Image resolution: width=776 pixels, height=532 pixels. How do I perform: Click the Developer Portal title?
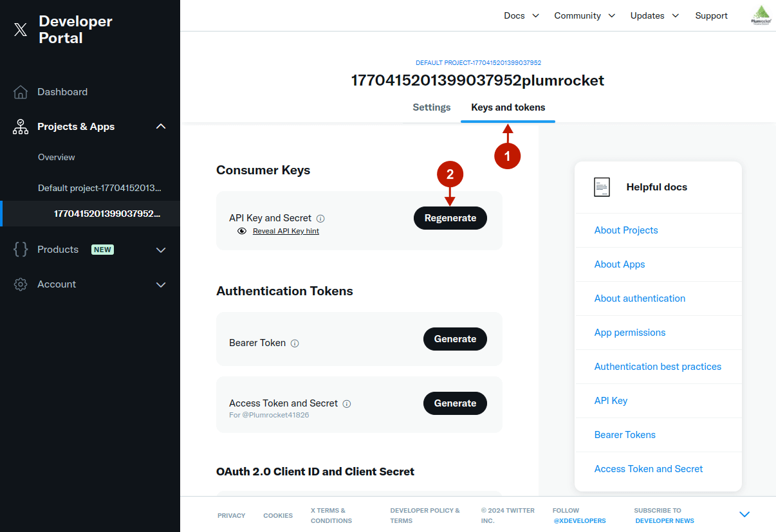click(75, 30)
